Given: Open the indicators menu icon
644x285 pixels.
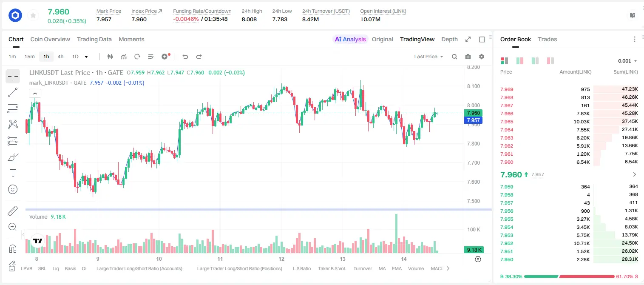Looking at the screenshot, I should click(x=124, y=57).
